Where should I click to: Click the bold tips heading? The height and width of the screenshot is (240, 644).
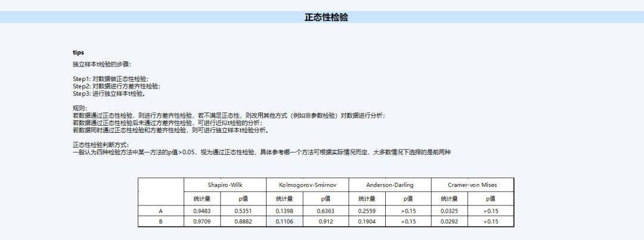[x=78, y=52]
